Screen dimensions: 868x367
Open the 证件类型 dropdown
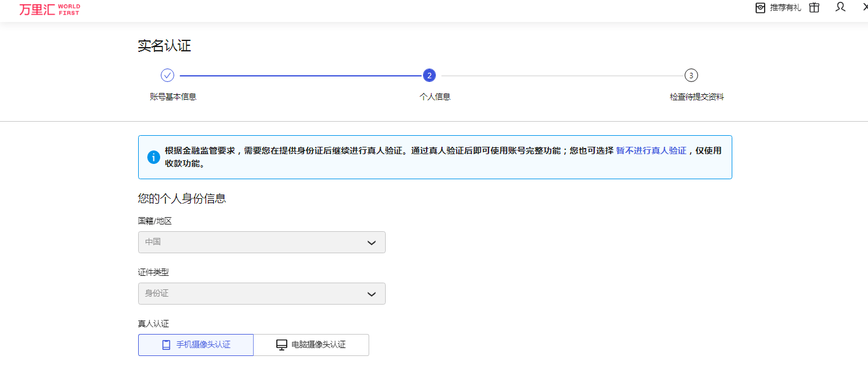[262, 294]
